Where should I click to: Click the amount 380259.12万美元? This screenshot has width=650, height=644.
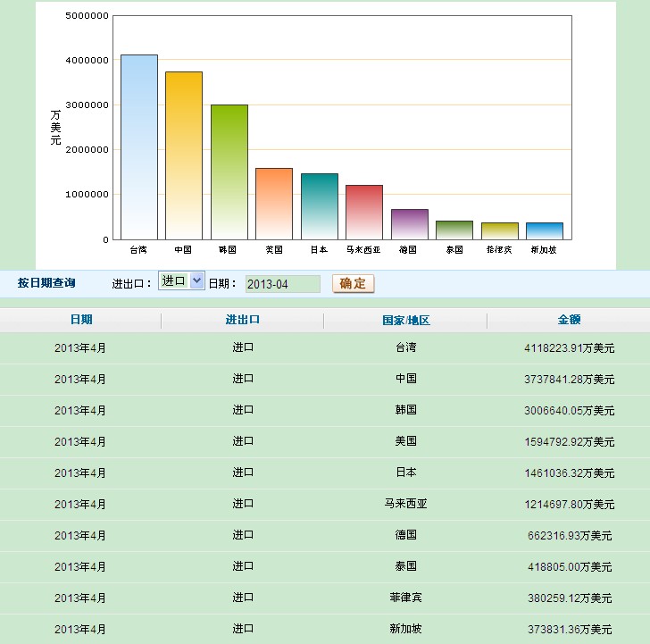point(570,598)
